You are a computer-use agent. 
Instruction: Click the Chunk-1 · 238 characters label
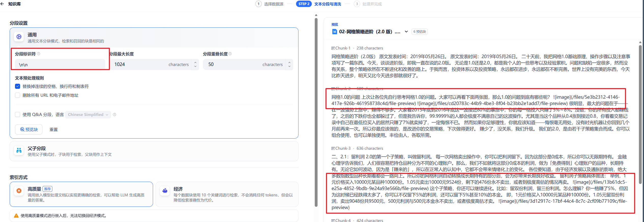(359, 48)
